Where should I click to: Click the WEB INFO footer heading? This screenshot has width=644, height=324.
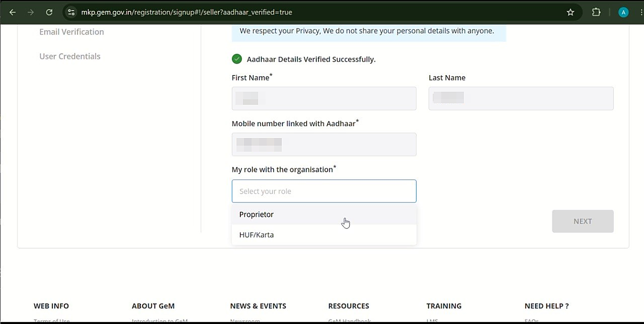51,306
